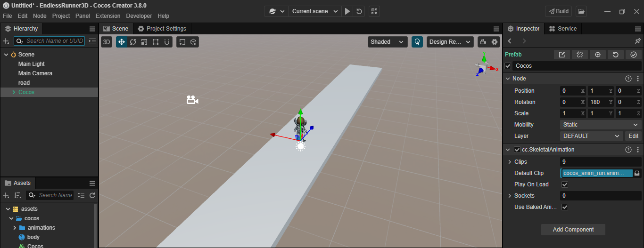Show the preview QR code icon
The image size is (644, 248).
pyautogui.click(x=374, y=11)
